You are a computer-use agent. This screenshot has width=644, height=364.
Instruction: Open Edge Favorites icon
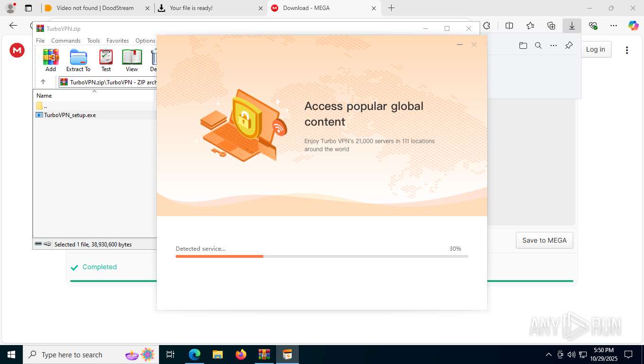pyautogui.click(x=530, y=26)
